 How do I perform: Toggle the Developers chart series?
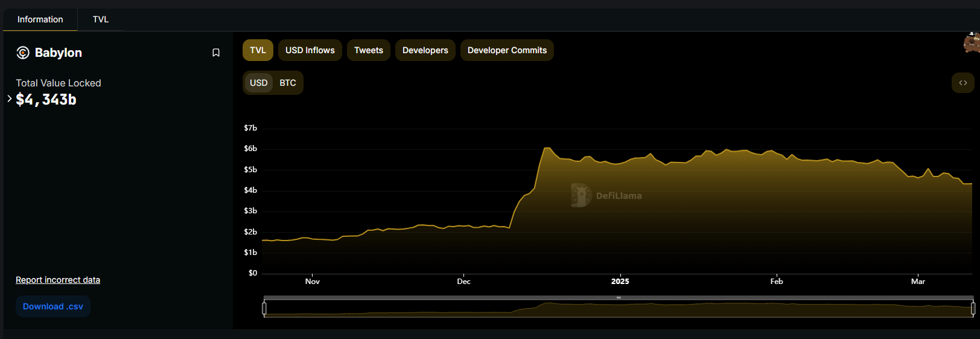click(x=425, y=50)
